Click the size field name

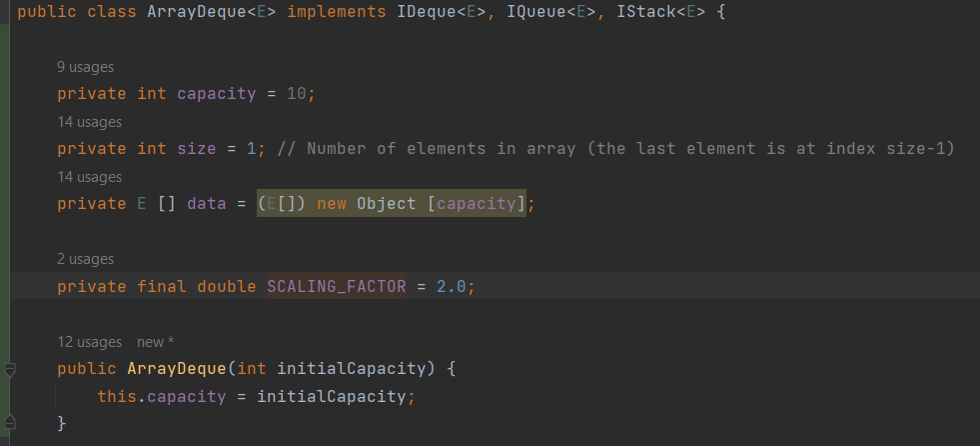point(197,149)
